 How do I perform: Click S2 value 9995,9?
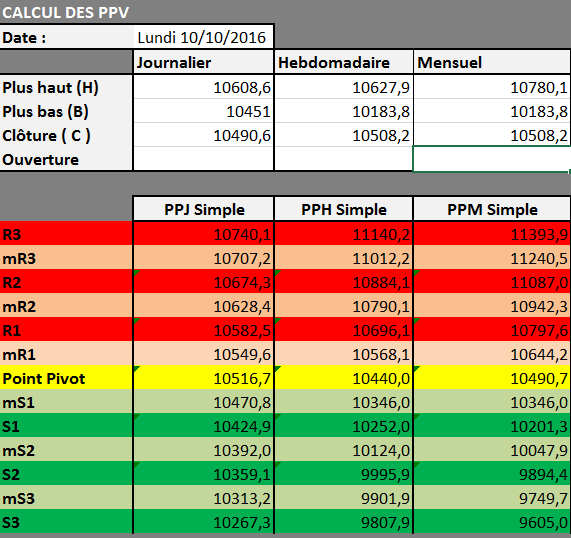pyautogui.click(x=343, y=474)
